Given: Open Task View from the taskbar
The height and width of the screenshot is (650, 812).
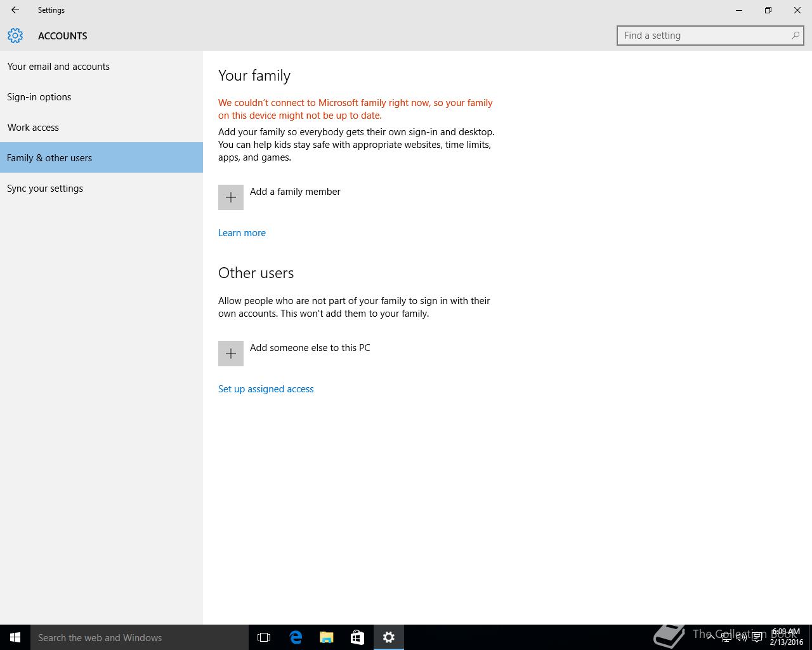Looking at the screenshot, I should click(264, 637).
